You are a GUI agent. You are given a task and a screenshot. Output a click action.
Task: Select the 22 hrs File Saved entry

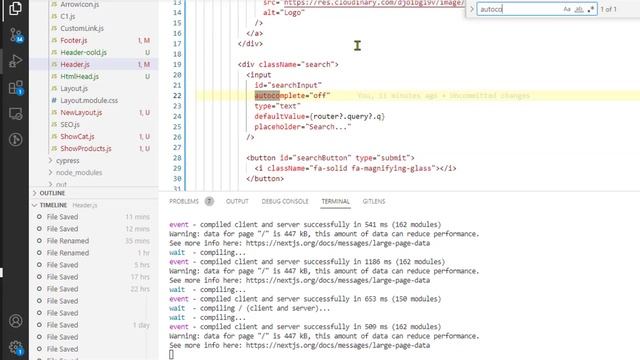[94, 289]
